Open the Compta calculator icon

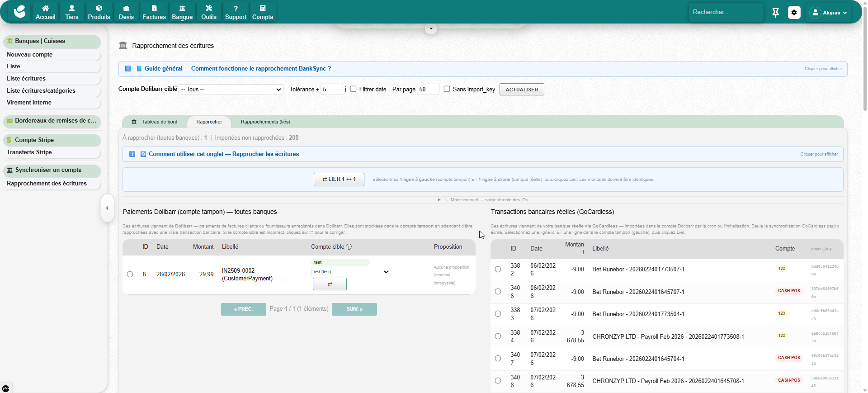(x=263, y=9)
